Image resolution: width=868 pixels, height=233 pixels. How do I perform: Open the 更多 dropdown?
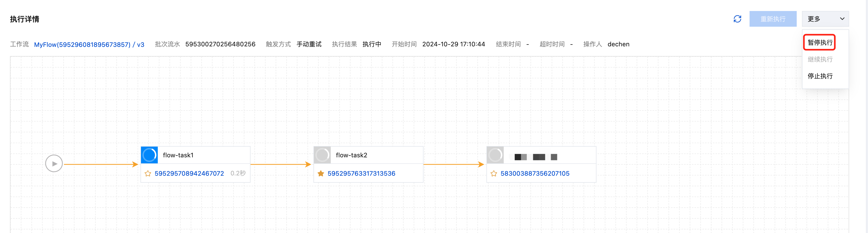point(825,19)
